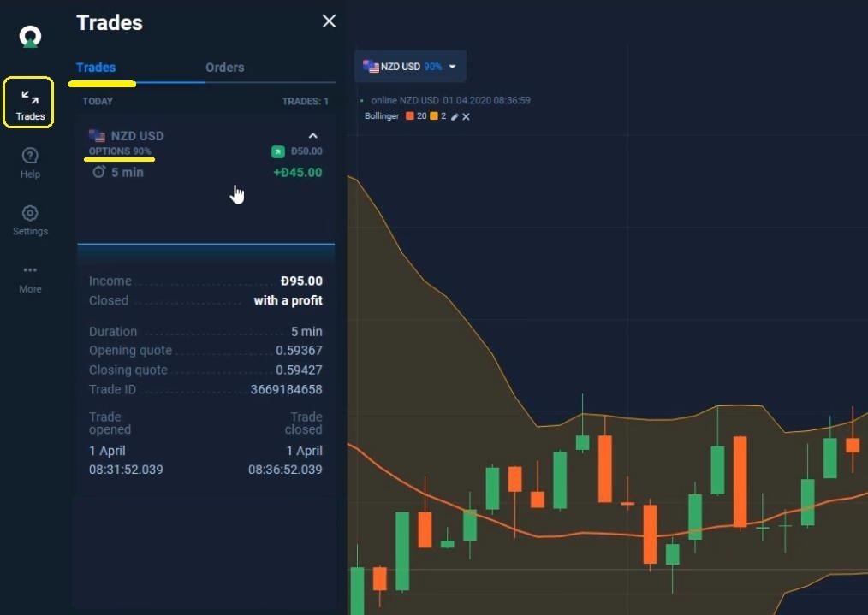Click the trade closed time 08:36:52.039
The width and height of the screenshot is (868, 615).
click(x=285, y=470)
